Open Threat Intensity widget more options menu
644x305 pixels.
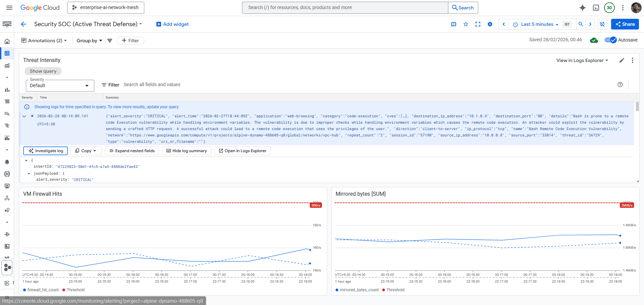tap(633, 60)
